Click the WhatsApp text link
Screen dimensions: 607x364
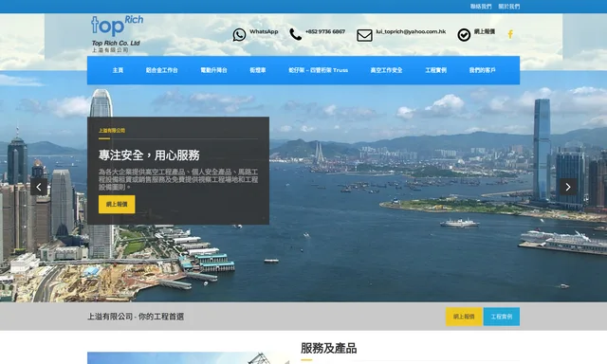[264, 31]
